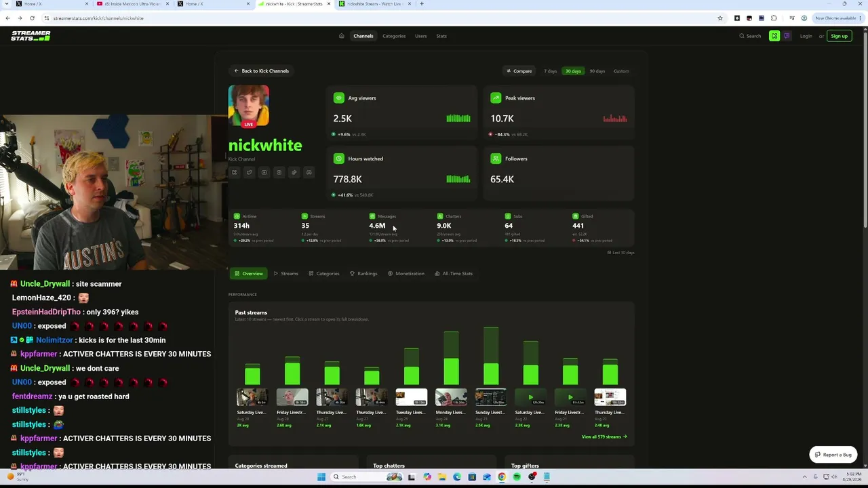Click the Peak viewers red sparkline chart

point(616,119)
